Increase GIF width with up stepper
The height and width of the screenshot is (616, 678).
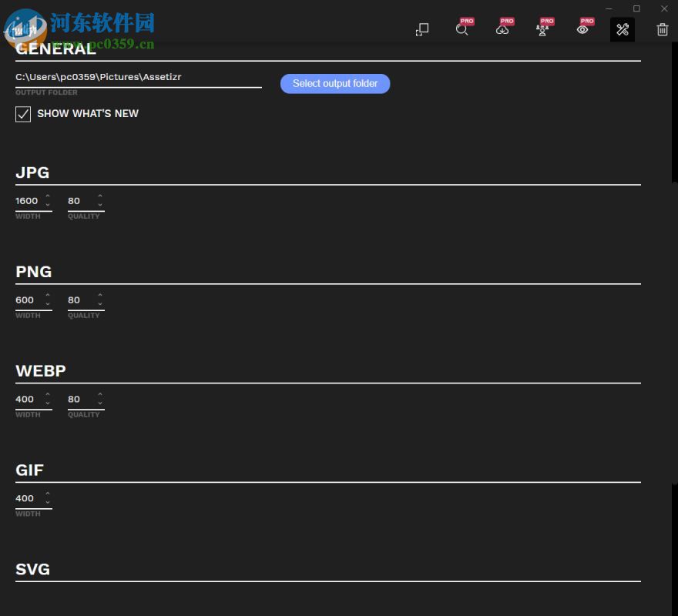coord(46,494)
